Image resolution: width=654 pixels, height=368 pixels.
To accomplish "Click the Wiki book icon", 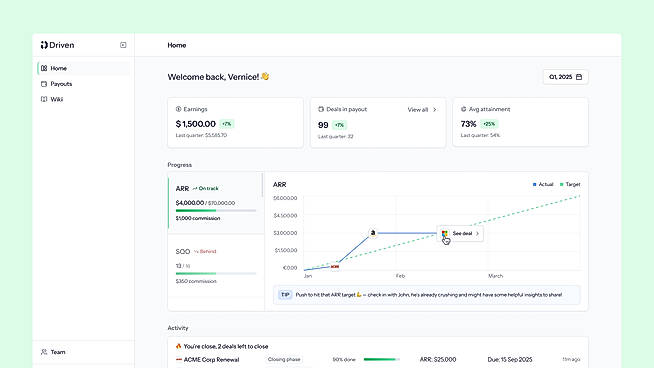I will coord(44,99).
